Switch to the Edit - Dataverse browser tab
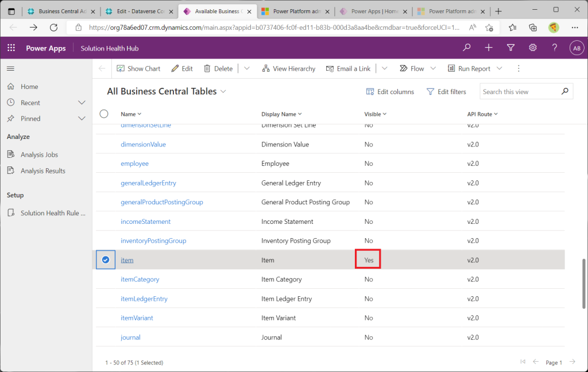588x372 pixels. [x=139, y=11]
